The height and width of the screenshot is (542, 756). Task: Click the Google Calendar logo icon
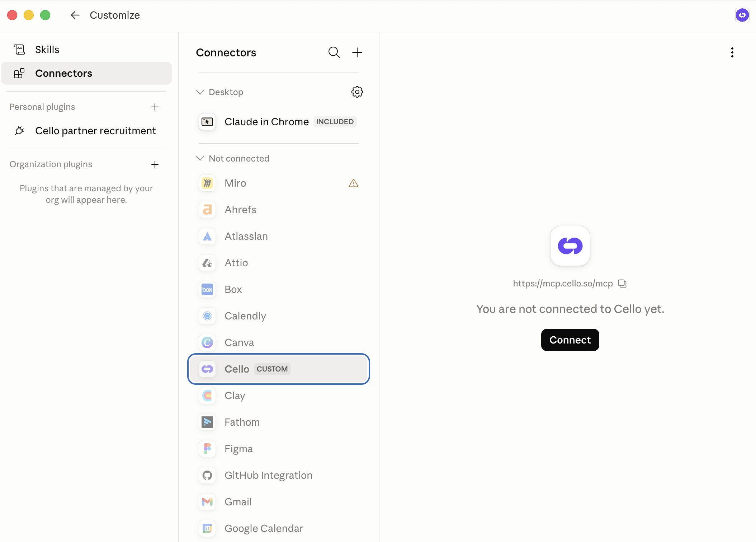pyautogui.click(x=207, y=528)
